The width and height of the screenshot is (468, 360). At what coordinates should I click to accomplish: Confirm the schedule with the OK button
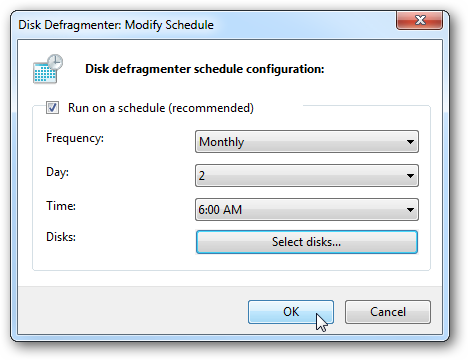tap(291, 312)
